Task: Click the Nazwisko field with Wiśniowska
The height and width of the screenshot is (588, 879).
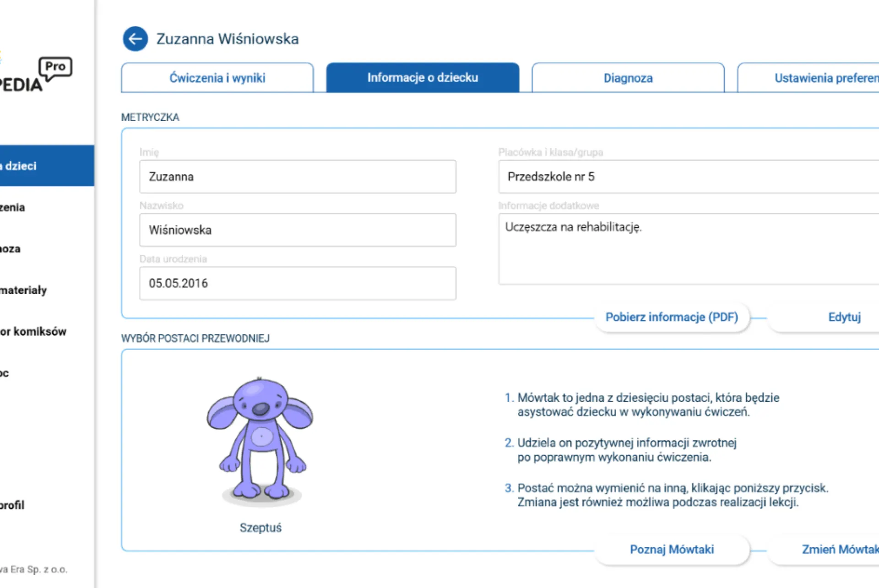Action: pos(298,230)
